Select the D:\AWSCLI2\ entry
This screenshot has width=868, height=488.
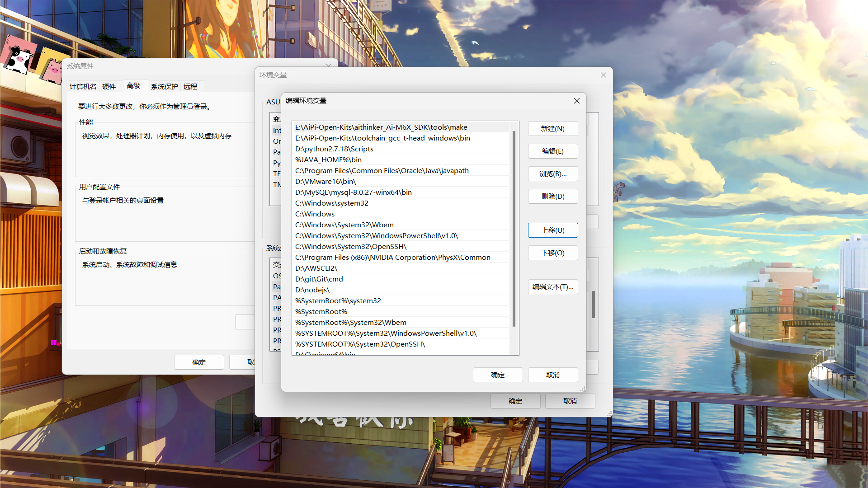coord(401,268)
